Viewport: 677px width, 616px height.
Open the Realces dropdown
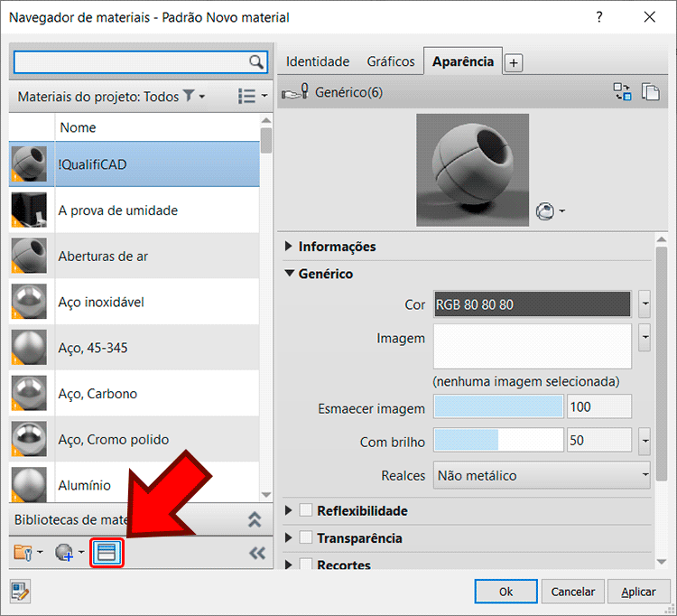click(542, 474)
